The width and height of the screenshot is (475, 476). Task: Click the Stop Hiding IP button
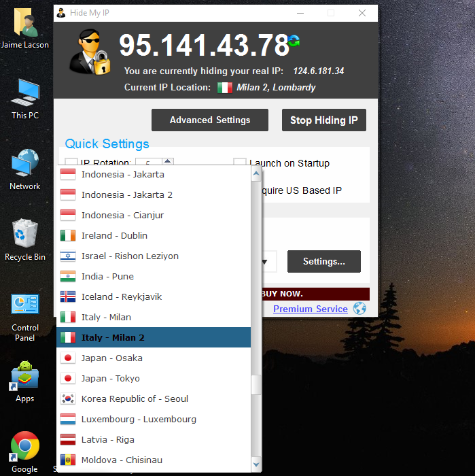(x=324, y=120)
